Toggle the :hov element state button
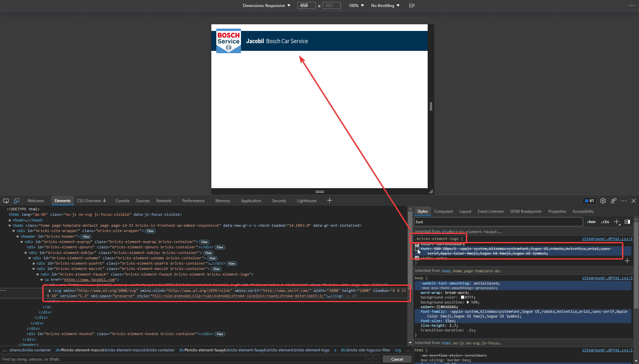 (x=591, y=222)
